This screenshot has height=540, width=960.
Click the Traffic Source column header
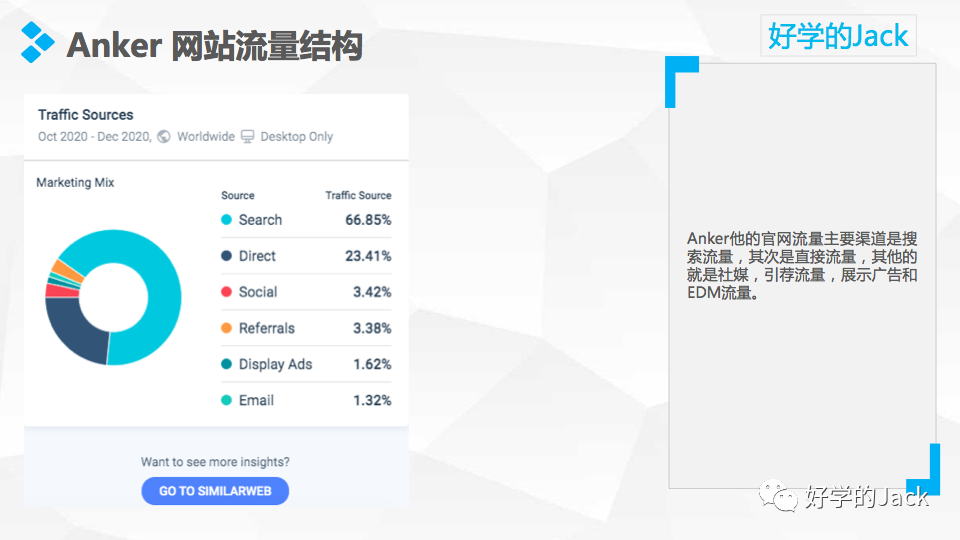[x=358, y=195]
